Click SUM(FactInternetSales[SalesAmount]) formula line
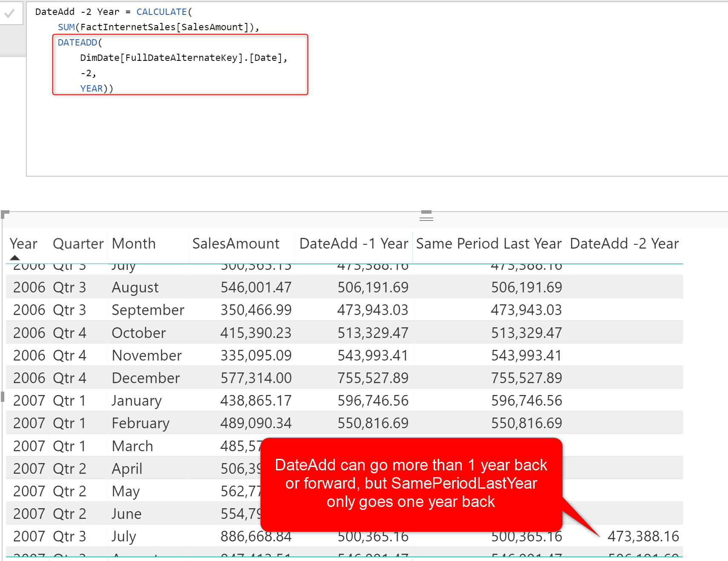 pyautogui.click(x=158, y=27)
